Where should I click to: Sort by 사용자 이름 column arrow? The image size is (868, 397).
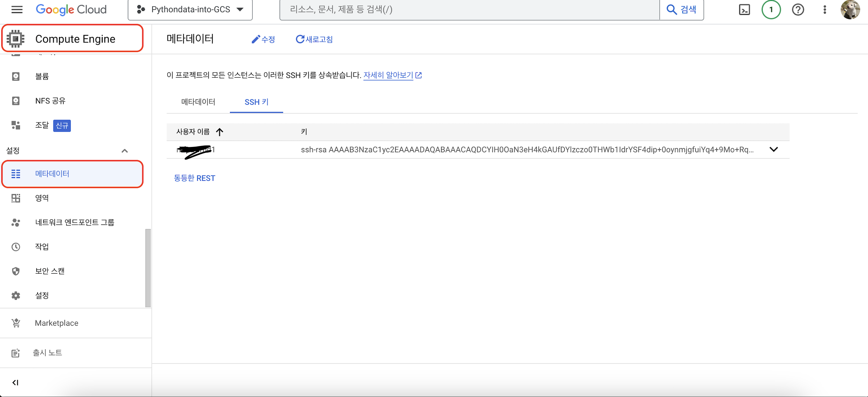coord(219,132)
